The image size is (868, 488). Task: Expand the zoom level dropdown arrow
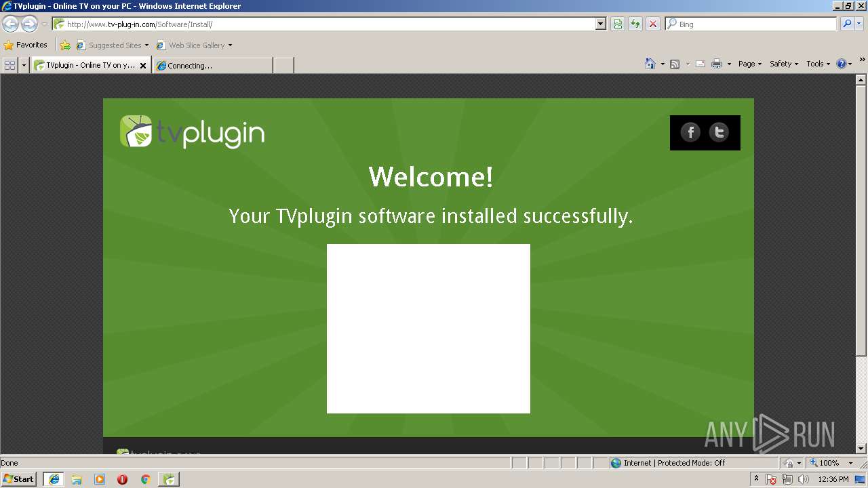(850, 463)
